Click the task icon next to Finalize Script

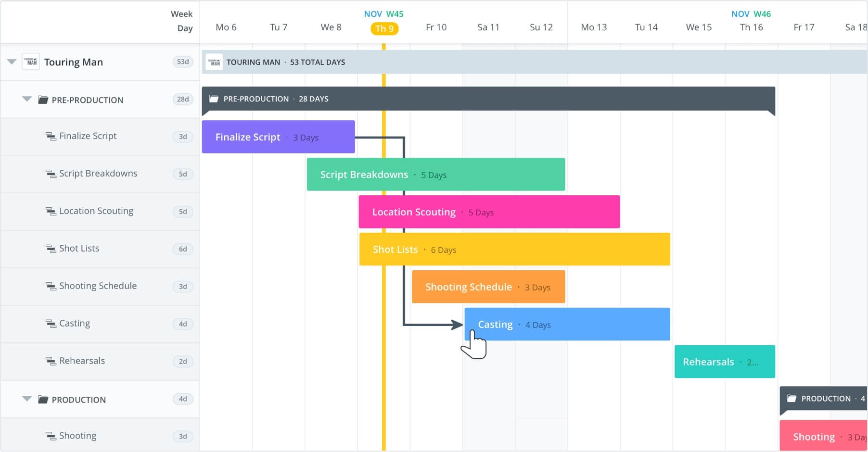coord(50,136)
